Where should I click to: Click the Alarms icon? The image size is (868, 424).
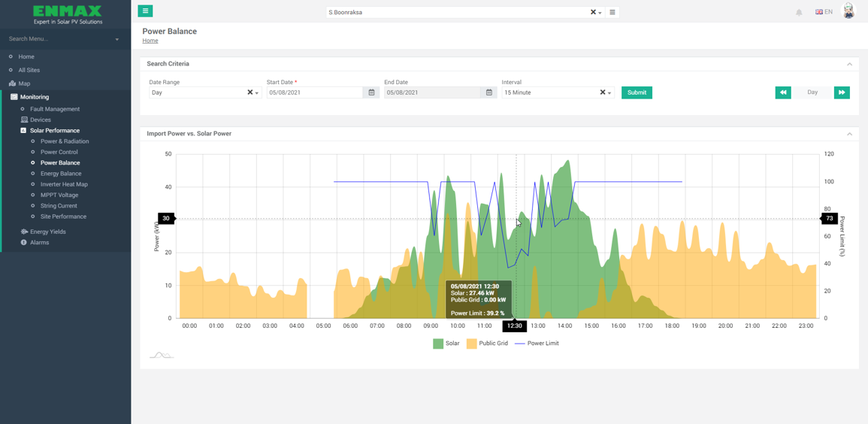pos(24,242)
